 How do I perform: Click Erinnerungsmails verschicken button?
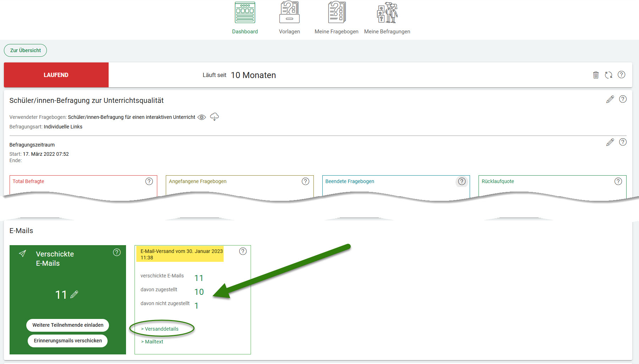(68, 341)
